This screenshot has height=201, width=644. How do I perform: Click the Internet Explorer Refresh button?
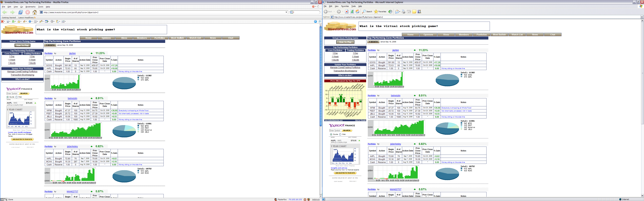click(x=352, y=12)
